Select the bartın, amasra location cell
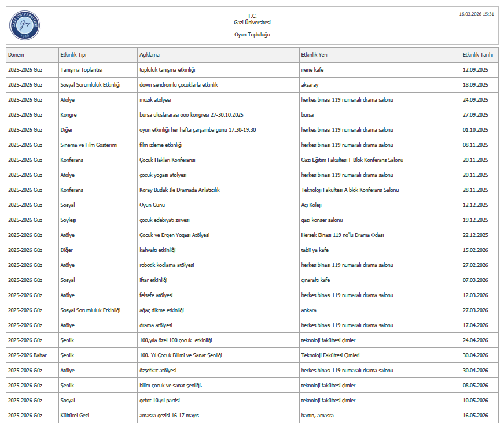 click(x=317, y=416)
